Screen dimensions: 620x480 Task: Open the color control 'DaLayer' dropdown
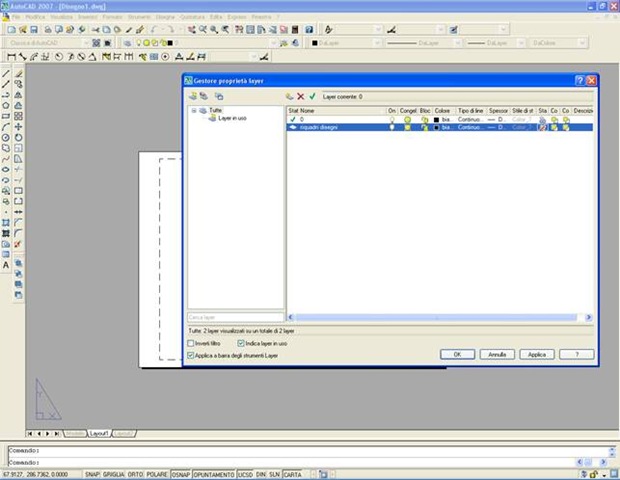tap(377, 43)
